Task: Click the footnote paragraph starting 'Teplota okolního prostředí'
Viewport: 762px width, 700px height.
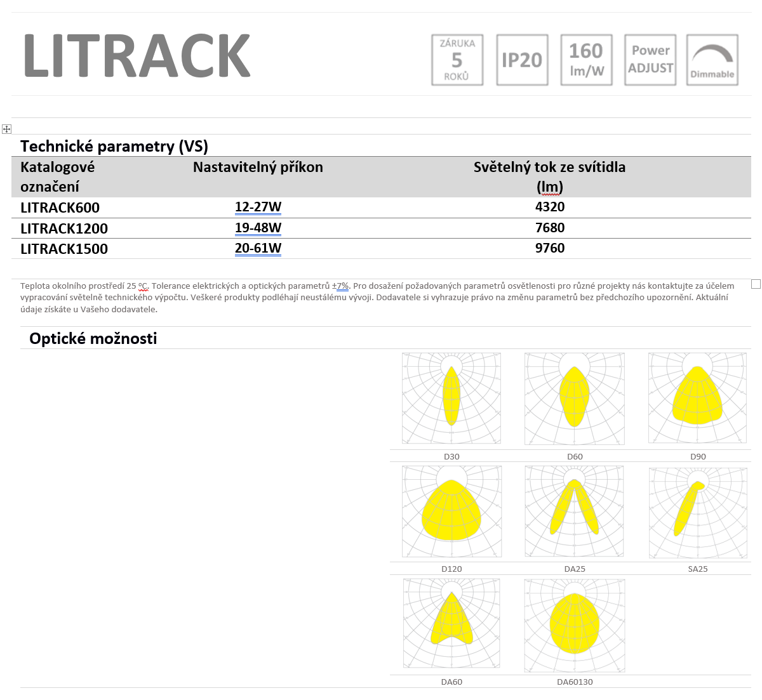Action: (x=377, y=298)
